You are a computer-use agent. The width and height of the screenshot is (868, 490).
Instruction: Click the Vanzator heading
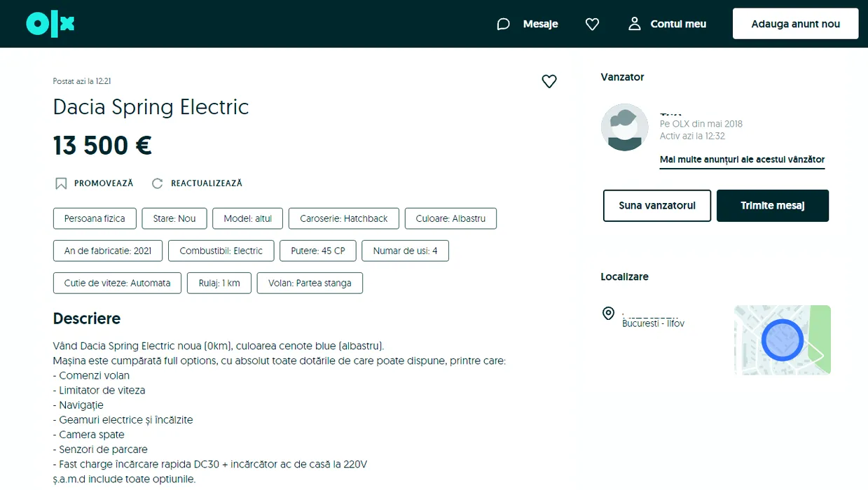[622, 77]
